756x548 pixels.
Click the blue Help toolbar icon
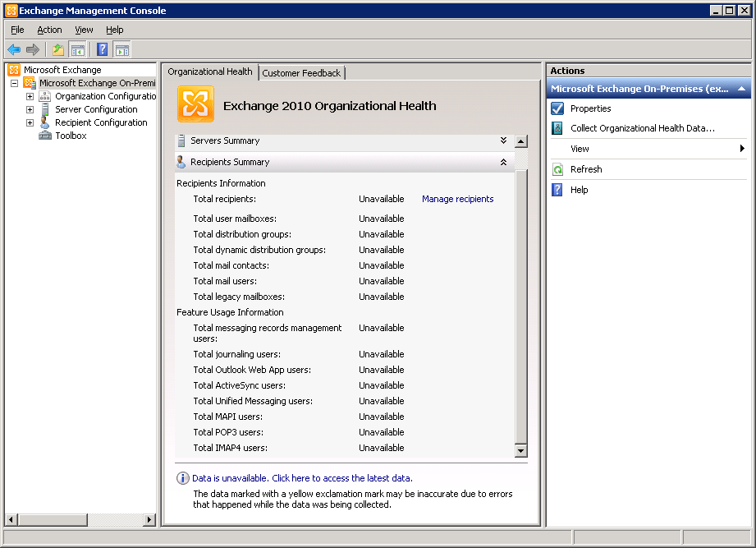click(x=103, y=49)
